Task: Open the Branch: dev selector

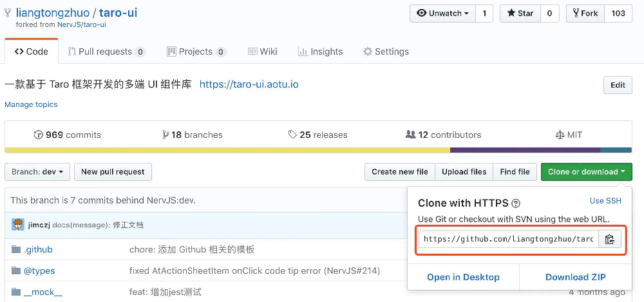Action: (37, 172)
